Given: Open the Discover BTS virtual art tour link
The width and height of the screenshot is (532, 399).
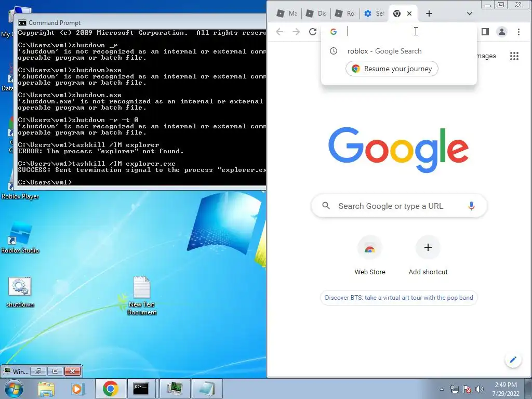Looking at the screenshot, I should coord(398,298).
